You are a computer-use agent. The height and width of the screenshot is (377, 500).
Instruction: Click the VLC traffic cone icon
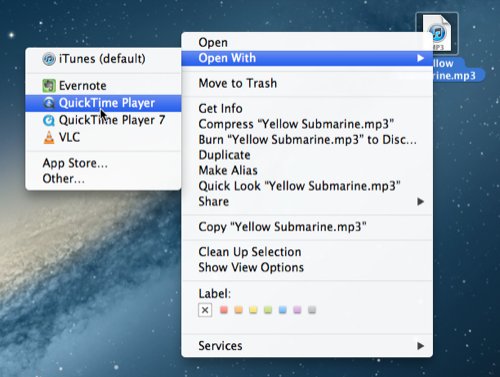49,137
